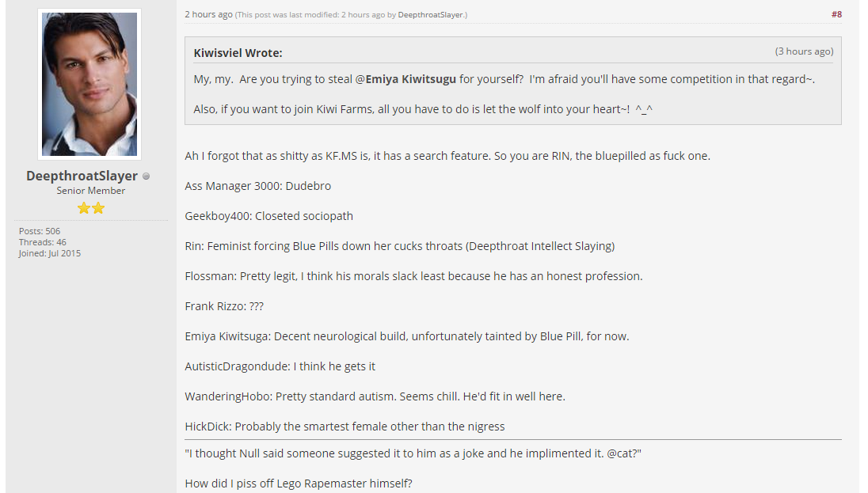
Task: Click the second gold star rating icon
Action: click(x=98, y=208)
